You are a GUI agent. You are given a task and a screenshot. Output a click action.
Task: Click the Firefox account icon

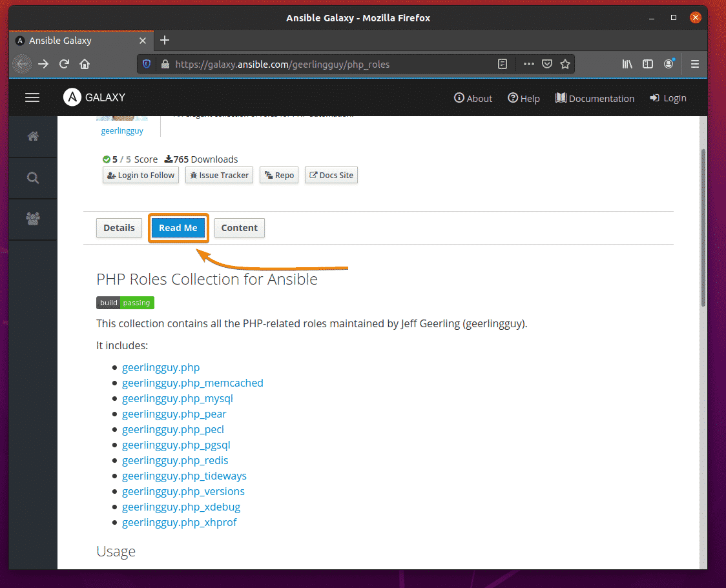669,64
